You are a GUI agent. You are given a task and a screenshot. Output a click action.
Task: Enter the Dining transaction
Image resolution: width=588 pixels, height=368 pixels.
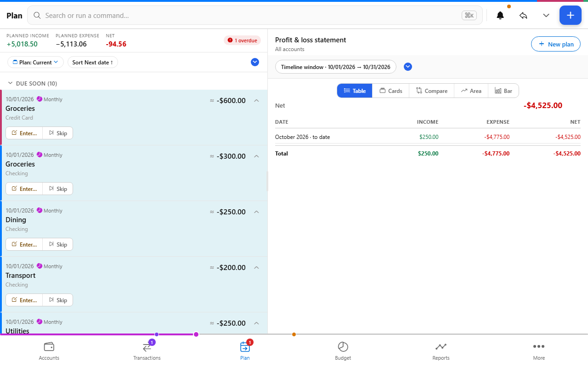click(x=24, y=244)
